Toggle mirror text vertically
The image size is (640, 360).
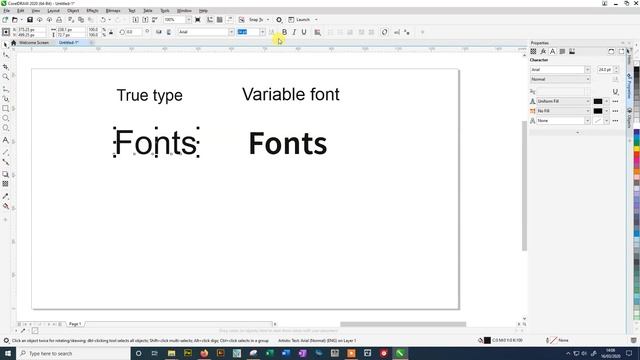169,32
